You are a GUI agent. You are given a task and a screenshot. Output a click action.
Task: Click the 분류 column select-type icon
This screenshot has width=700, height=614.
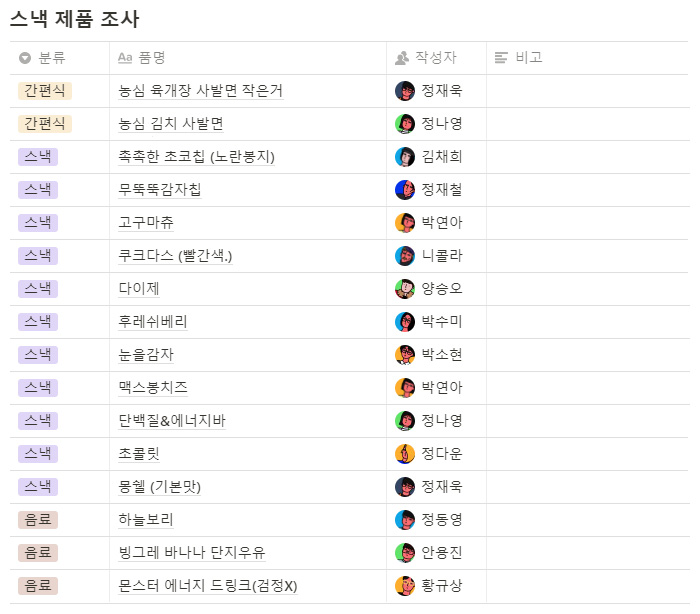[x=25, y=58]
